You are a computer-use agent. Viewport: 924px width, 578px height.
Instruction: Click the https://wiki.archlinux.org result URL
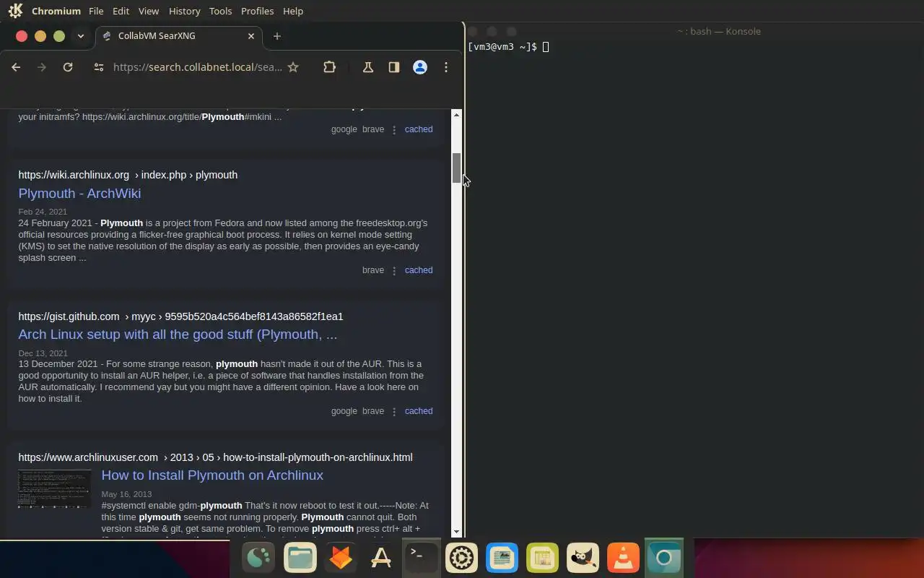tap(128, 175)
